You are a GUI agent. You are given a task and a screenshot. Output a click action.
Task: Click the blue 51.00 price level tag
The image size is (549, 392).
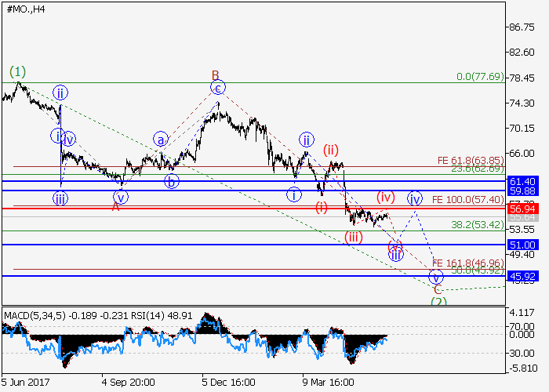point(522,245)
